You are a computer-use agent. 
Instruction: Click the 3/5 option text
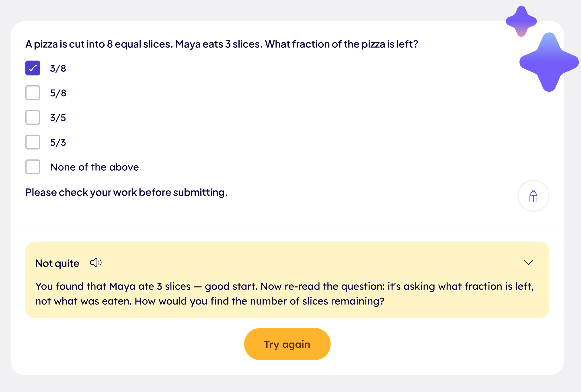point(58,118)
